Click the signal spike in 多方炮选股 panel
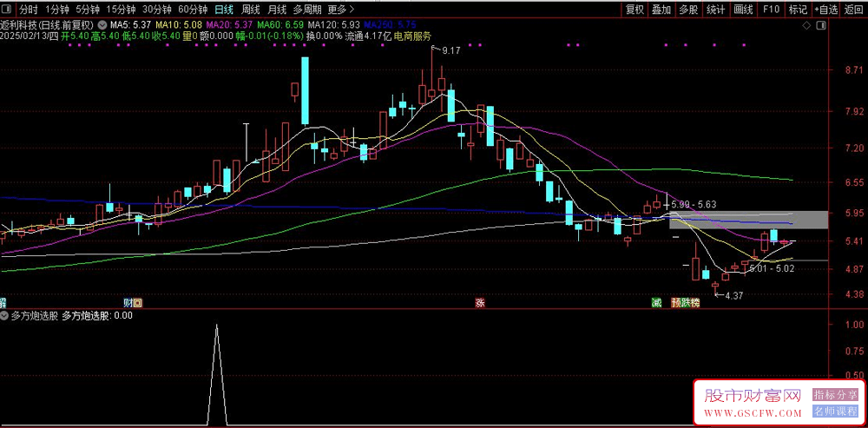868x428 pixels. click(216, 375)
